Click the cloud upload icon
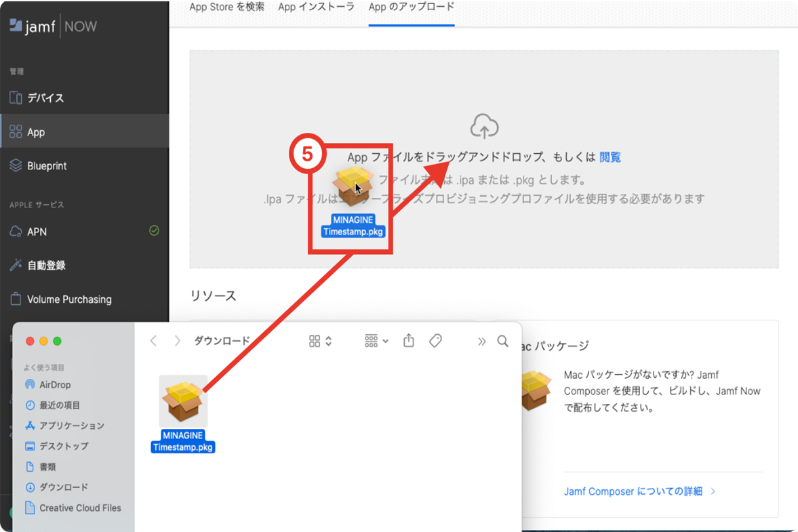This screenshot has height=532, width=798. (484, 126)
